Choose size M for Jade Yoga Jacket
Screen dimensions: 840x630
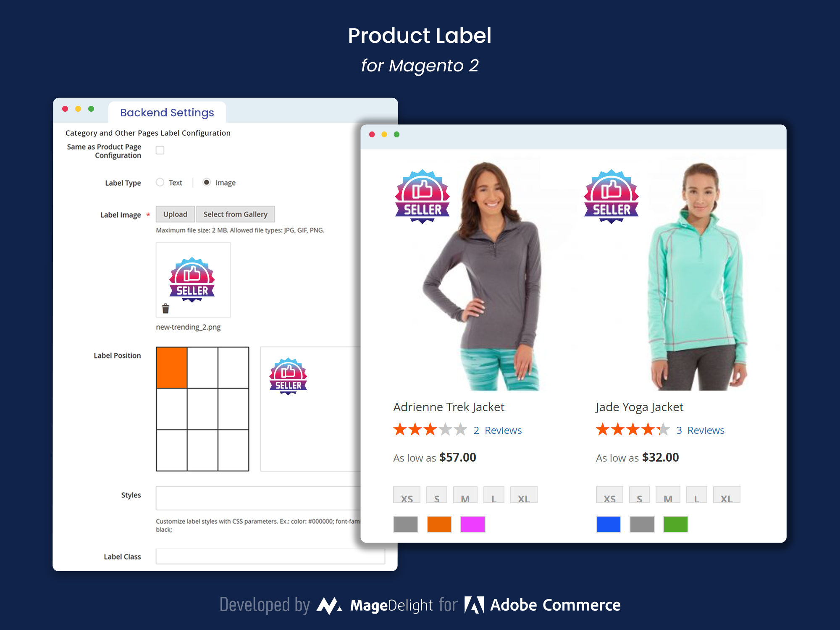(668, 496)
